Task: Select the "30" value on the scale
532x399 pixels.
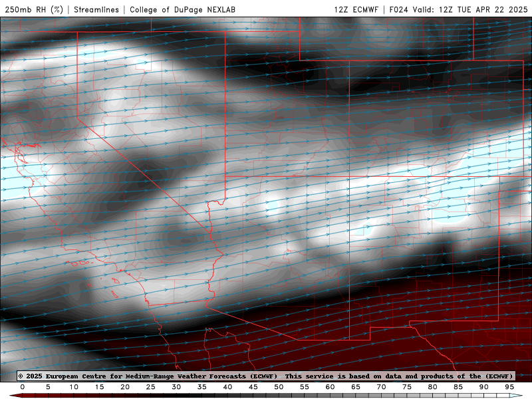Action: click(x=176, y=387)
